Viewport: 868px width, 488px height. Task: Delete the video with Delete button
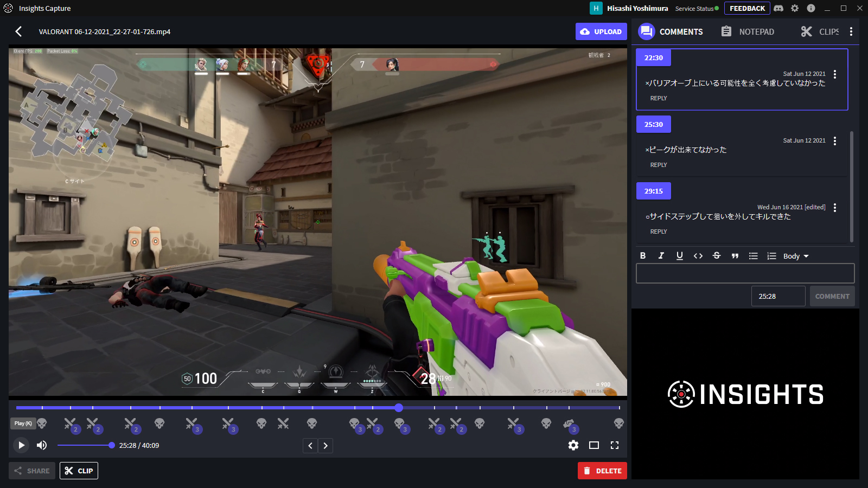coord(602,471)
